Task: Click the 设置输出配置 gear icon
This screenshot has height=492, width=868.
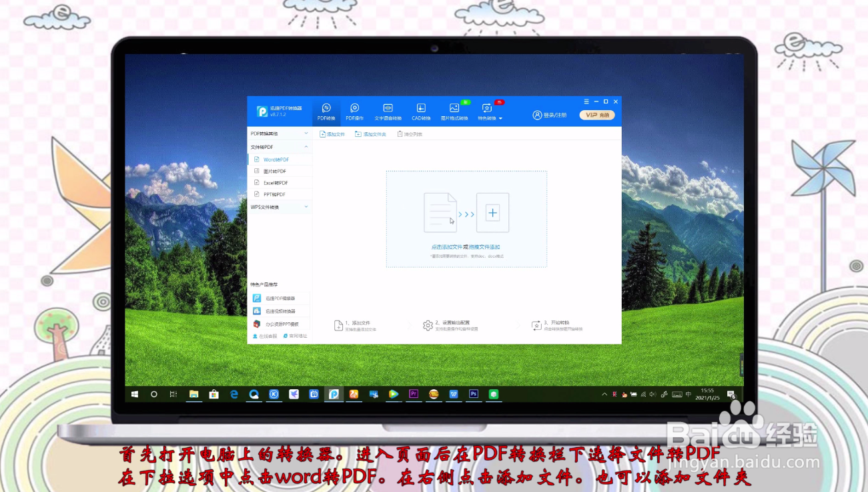Action: [428, 326]
